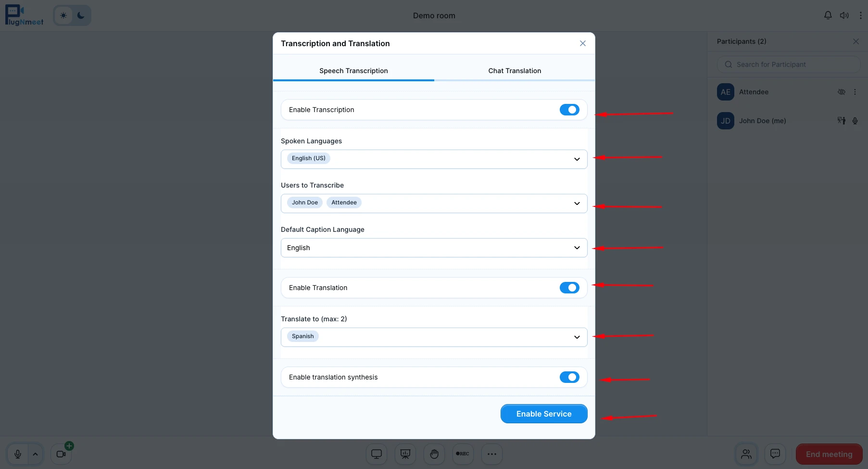Turn off Enable translation synthesis switch
This screenshot has height=469, width=868.
569,377
